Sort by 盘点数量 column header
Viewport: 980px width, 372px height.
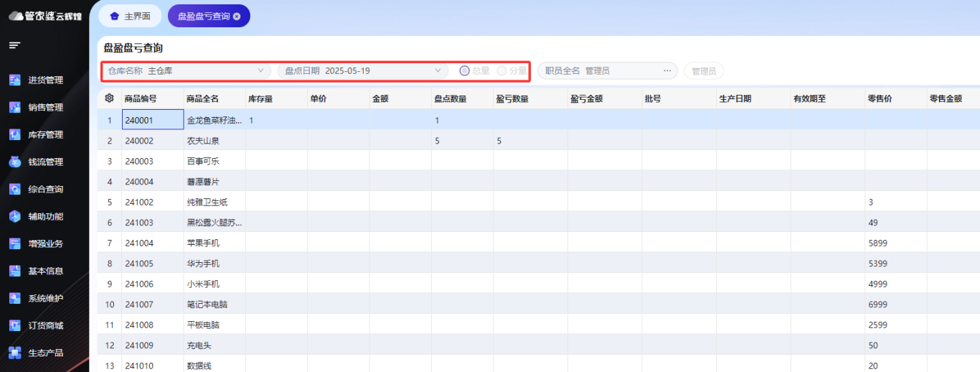click(x=451, y=99)
